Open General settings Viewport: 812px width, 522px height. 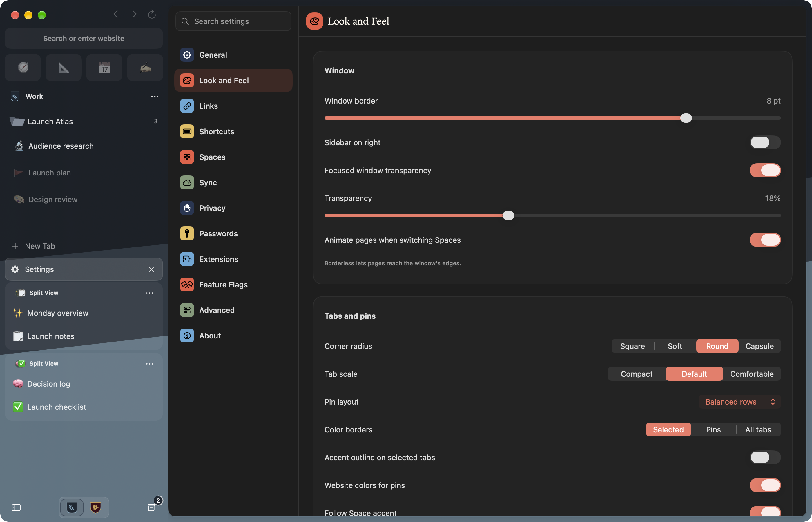(x=233, y=55)
